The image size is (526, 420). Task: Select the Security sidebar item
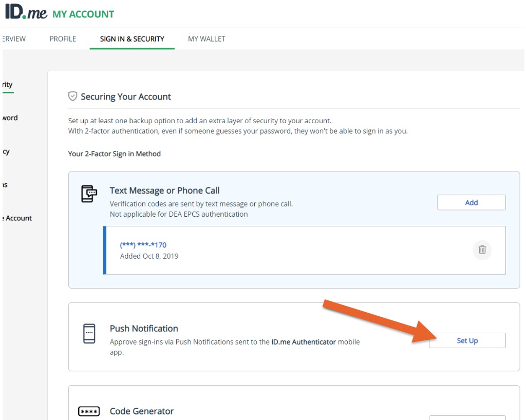(7, 85)
